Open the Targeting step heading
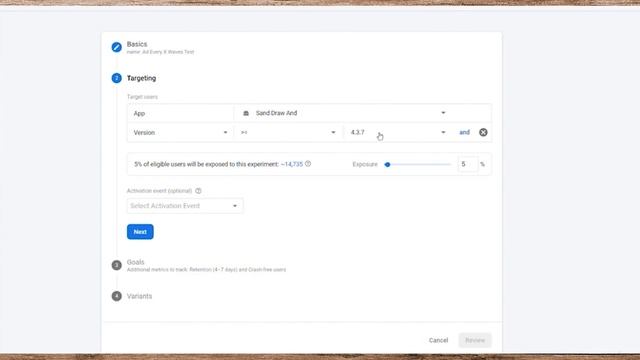640x360 pixels. pyautogui.click(x=141, y=78)
